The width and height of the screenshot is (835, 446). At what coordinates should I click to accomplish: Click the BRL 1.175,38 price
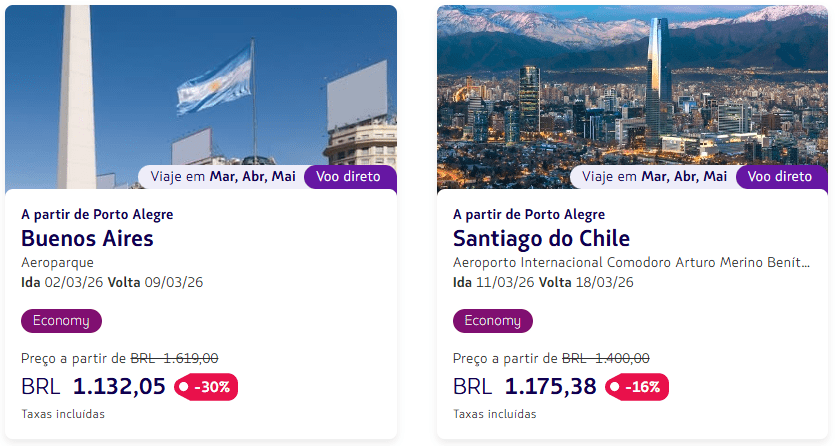[525, 386]
